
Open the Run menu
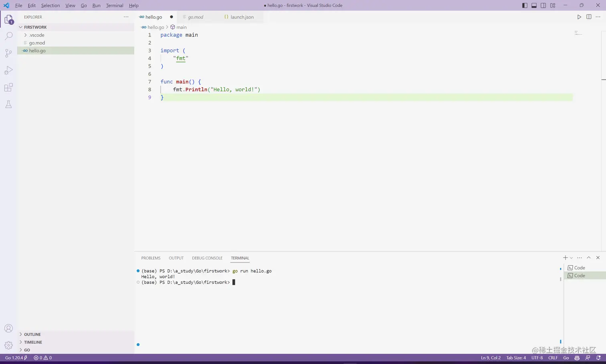point(96,5)
